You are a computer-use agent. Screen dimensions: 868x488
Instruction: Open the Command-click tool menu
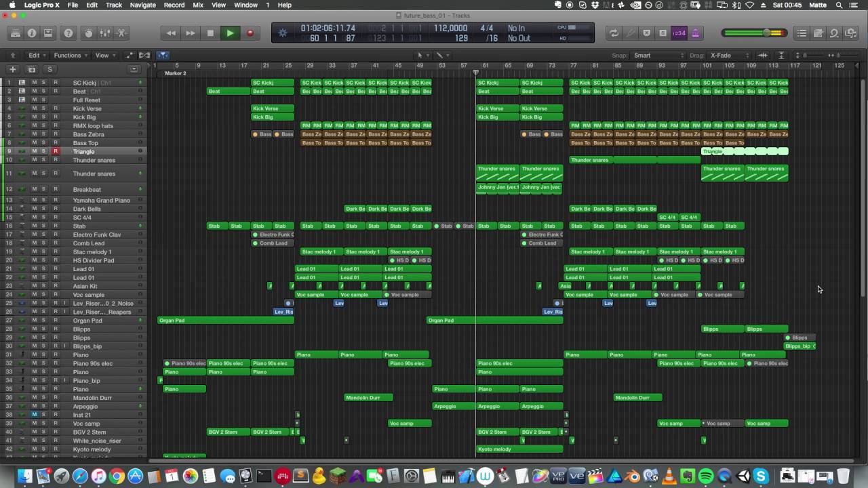pyautogui.click(x=441, y=55)
